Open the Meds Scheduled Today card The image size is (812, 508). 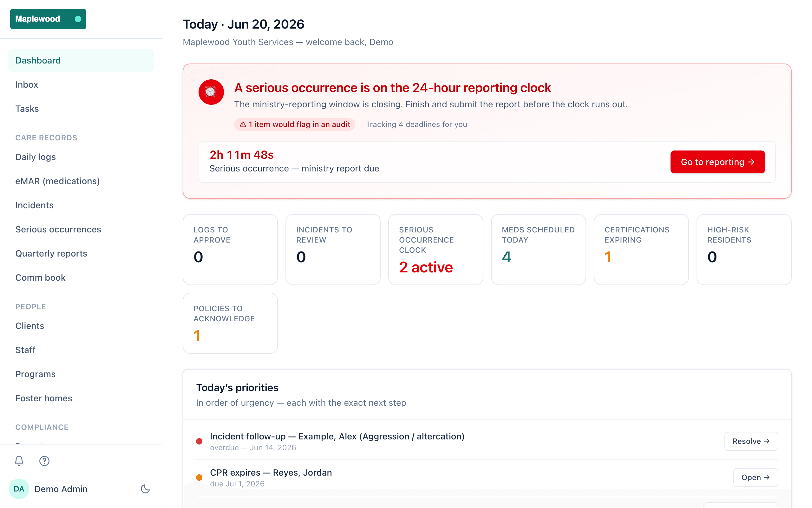tap(539, 250)
